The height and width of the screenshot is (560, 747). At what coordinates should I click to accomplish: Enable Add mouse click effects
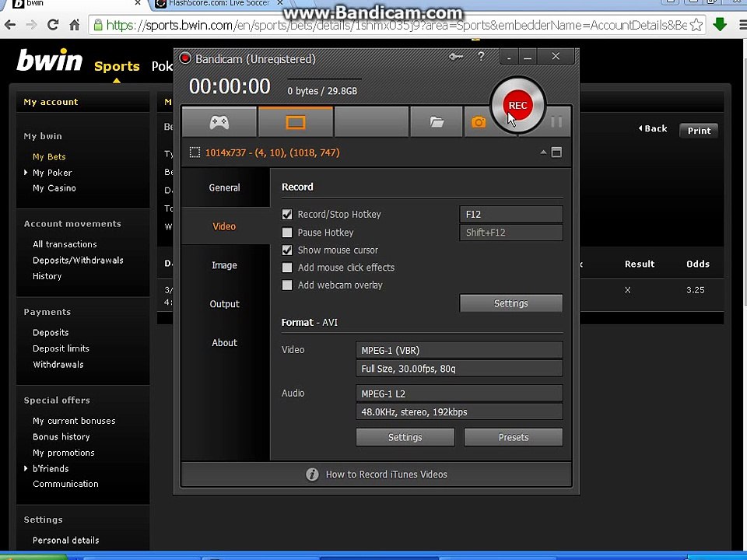pyautogui.click(x=287, y=268)
